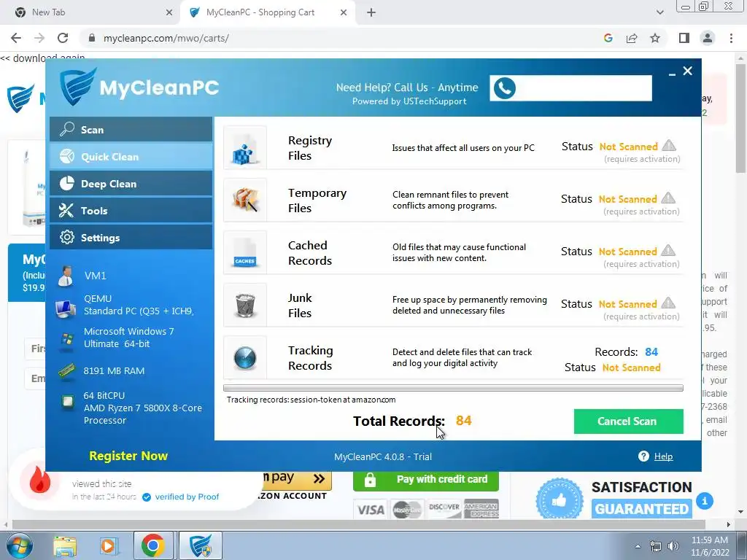
Task: Minimize the MyCleanPC window
Action: point(672,74)
